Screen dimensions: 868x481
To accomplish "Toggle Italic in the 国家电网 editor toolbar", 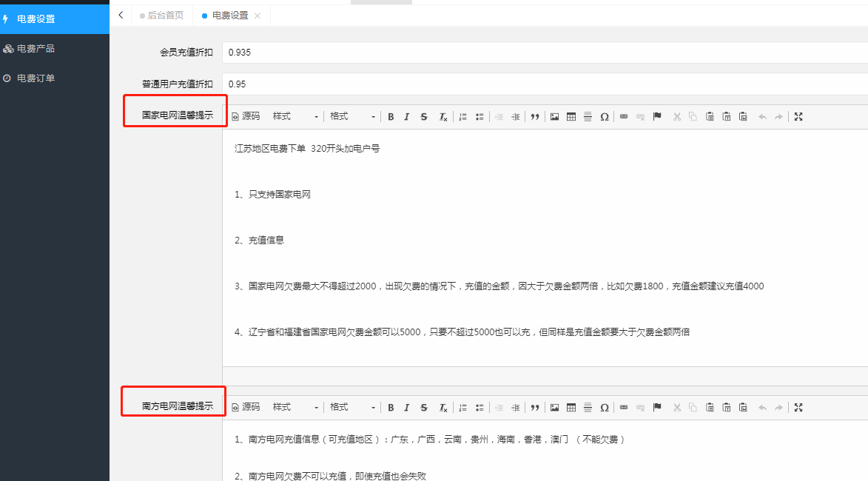I will [407, 117].
